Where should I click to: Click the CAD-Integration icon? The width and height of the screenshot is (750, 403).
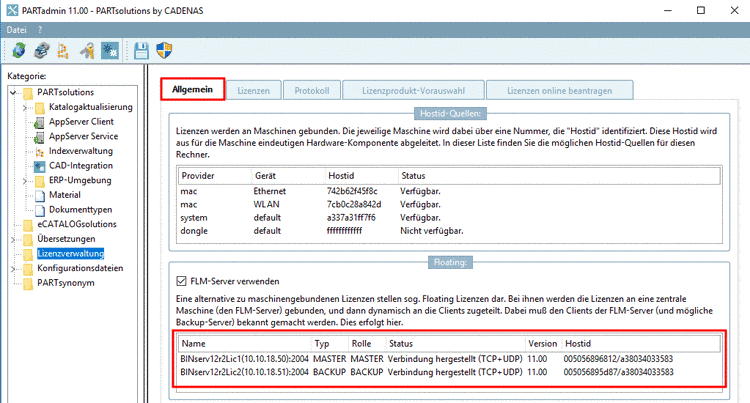40,166
